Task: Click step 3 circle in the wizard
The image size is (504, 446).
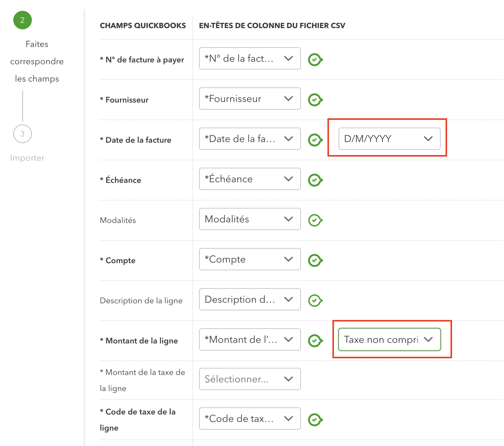Action: point(23,134)
